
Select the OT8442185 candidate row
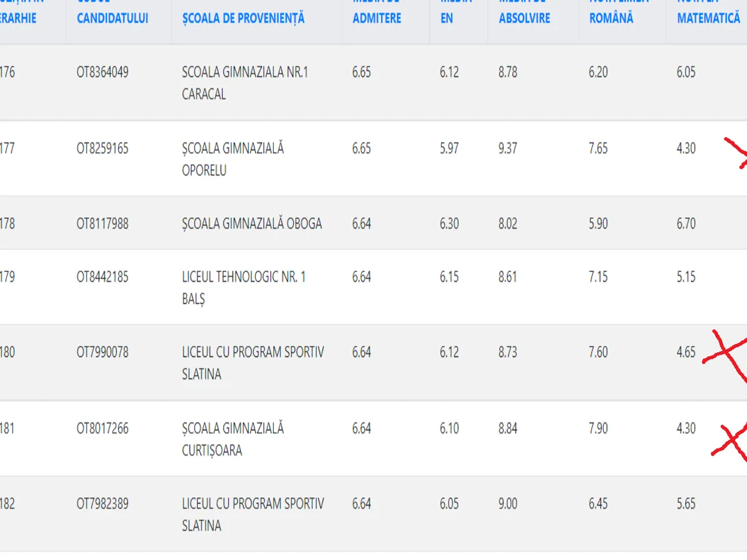[x=103, y=277]
